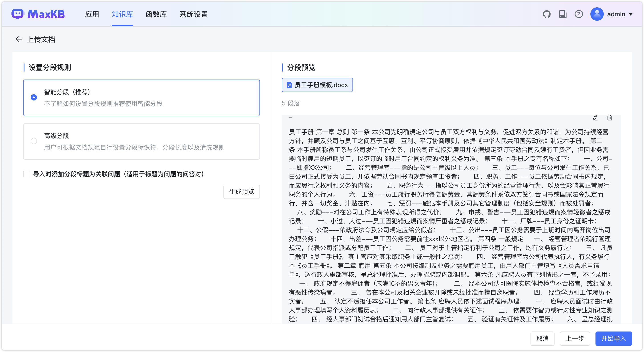
Task: Delete the first paragraph with trash icon
Action: pyautogui.click(x=610, y=118)
